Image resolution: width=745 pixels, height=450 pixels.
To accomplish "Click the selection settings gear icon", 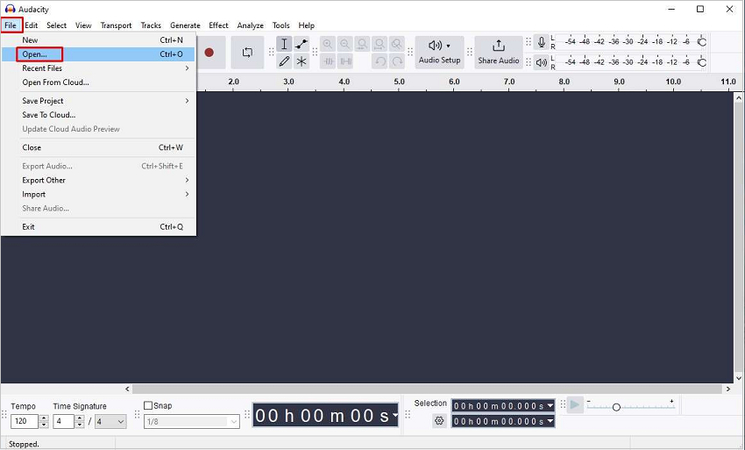I will [x=439, y=421].
